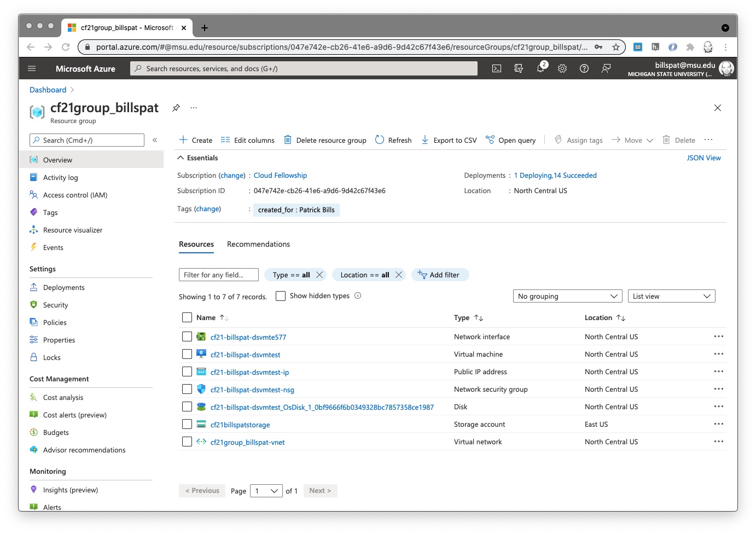This screenshot has width=756, height=534.
Task: Select checkbox for cf21-billspat-dsvmte577
Action: [x=187, y=336]
